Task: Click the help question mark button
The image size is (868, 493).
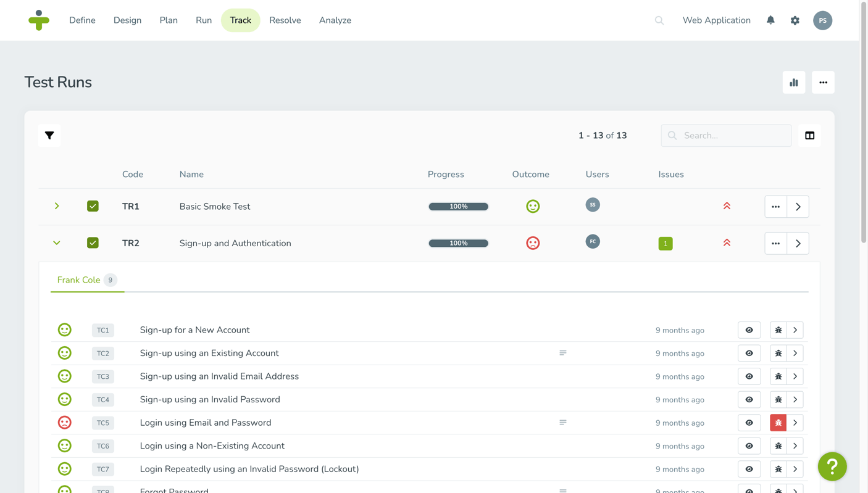Action: coord(832,466)
